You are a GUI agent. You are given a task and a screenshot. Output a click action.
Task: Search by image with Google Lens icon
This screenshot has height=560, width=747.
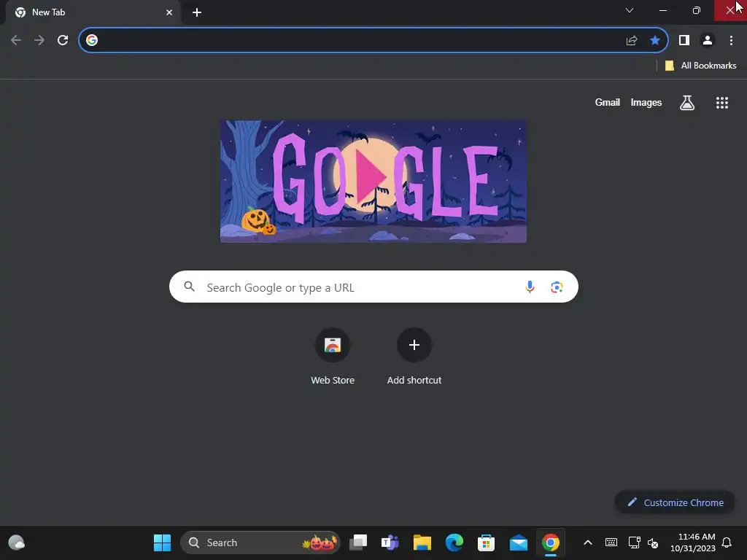(557, 287)
